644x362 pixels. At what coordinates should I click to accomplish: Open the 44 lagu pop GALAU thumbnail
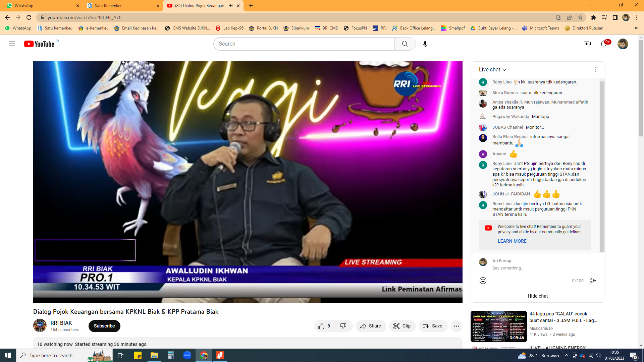[x=498, y=326]
